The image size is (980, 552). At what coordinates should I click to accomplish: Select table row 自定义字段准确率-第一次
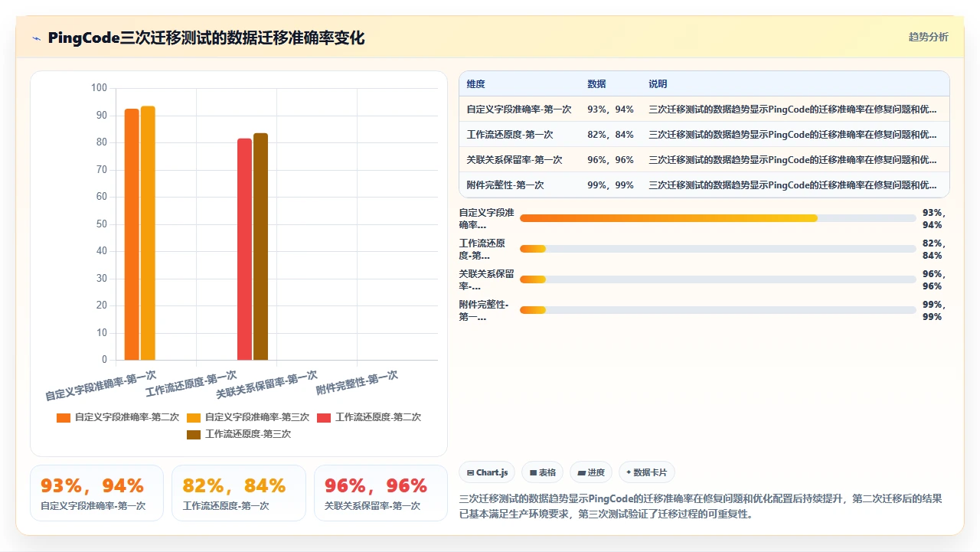point(704,109)
